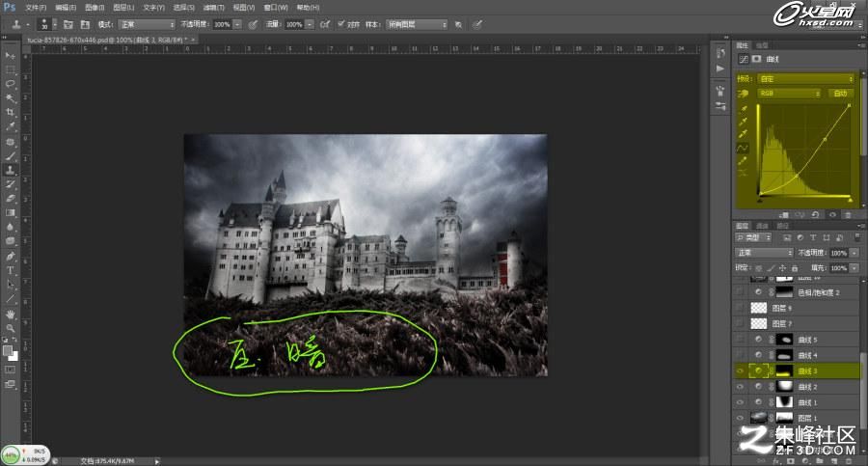Select the Path Selection tool
868x466 pixels.
(10, 285)
